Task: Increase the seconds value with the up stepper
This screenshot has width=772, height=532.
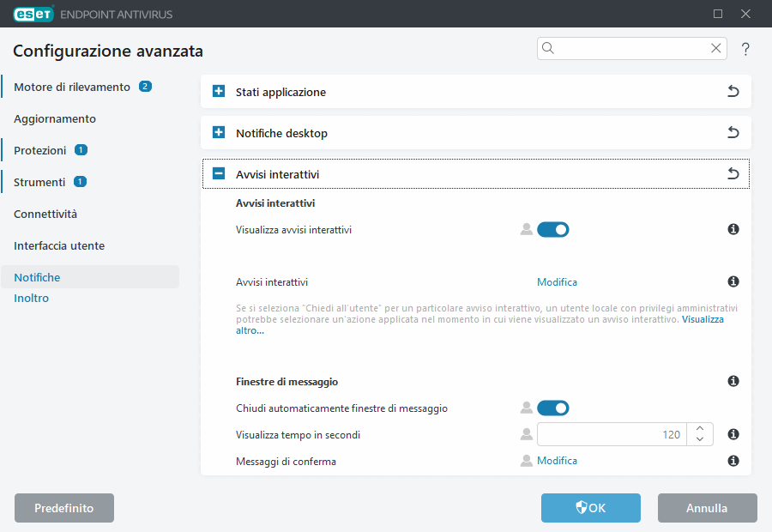Action: point(700,429)
